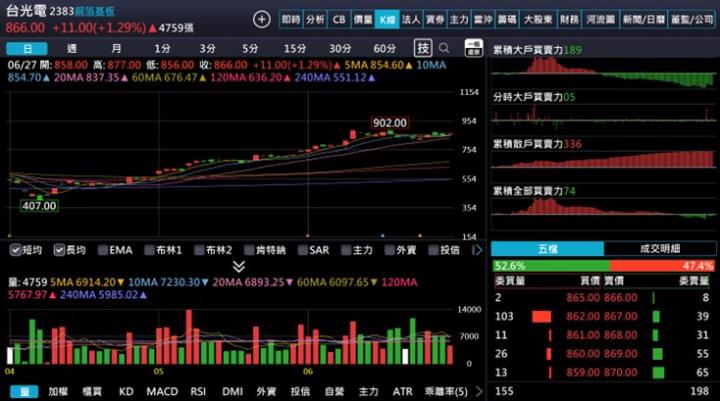This screenshot has height=401, width=720.
Task: Open the 印刷基板 industry link
Action: tap(95, 11)
